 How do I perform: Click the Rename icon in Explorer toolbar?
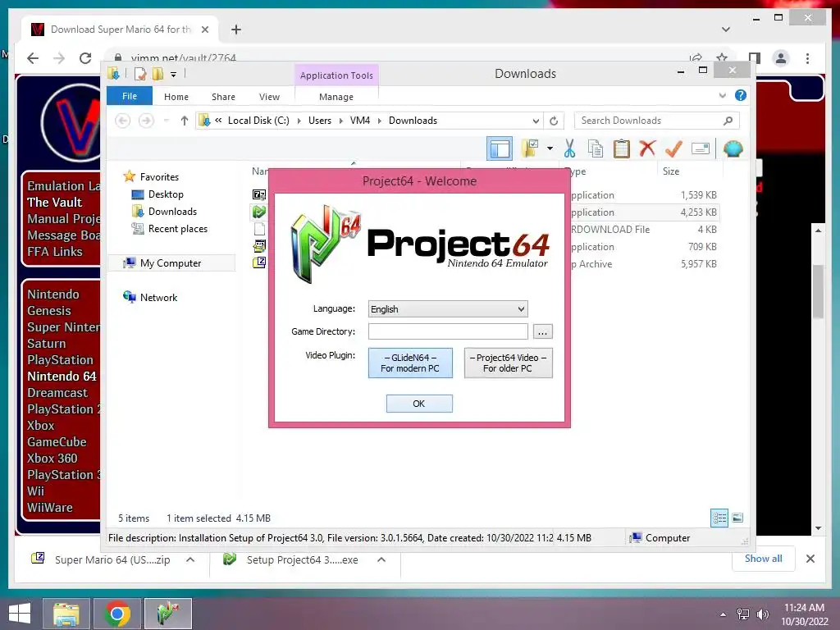[701, 148]
